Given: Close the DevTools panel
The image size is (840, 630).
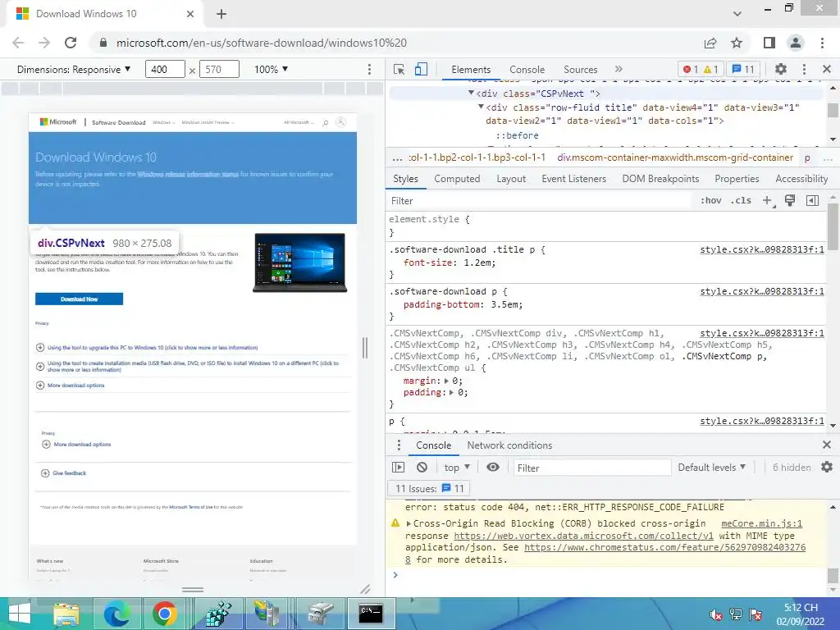Looking at the screenshot, I should click(x=827, y=69).
